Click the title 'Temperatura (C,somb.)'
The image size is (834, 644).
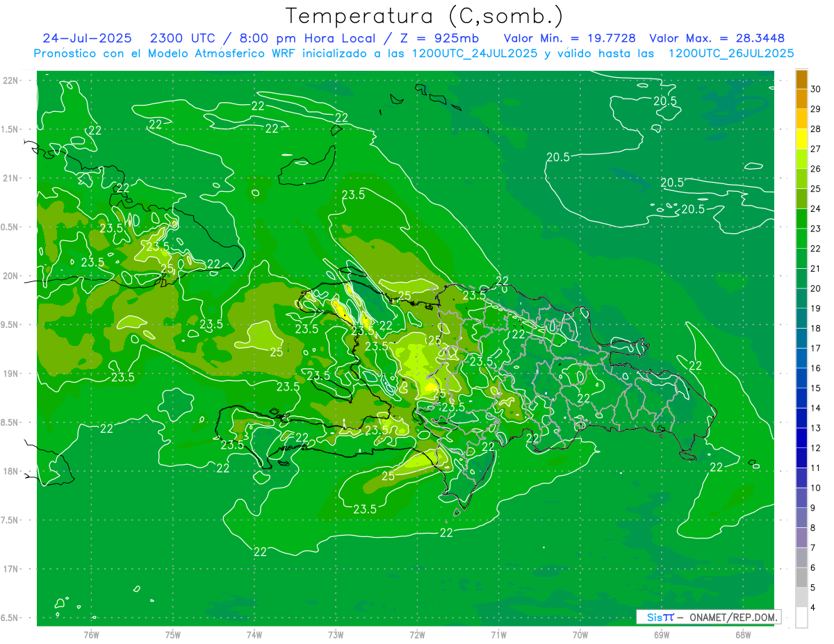[x=425, y=16]
